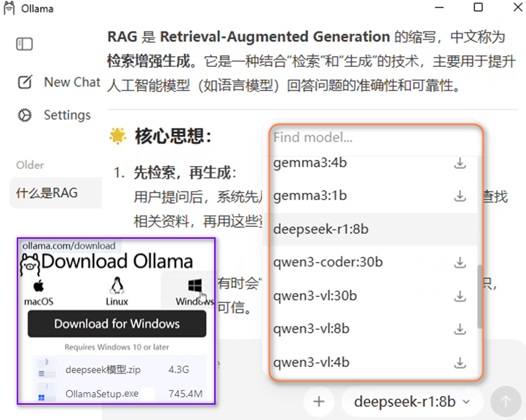Select the Linux penguin icon
Screen dimensions: 526x420
click(x=117, y=285)
